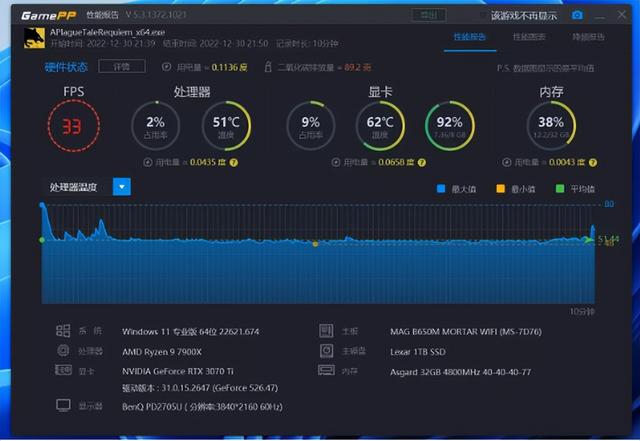Image resolution: width=640 pixels, height=441 pixels.
Task: Click the VRAM usage gauge showing 92%
Action: (449, 126)
